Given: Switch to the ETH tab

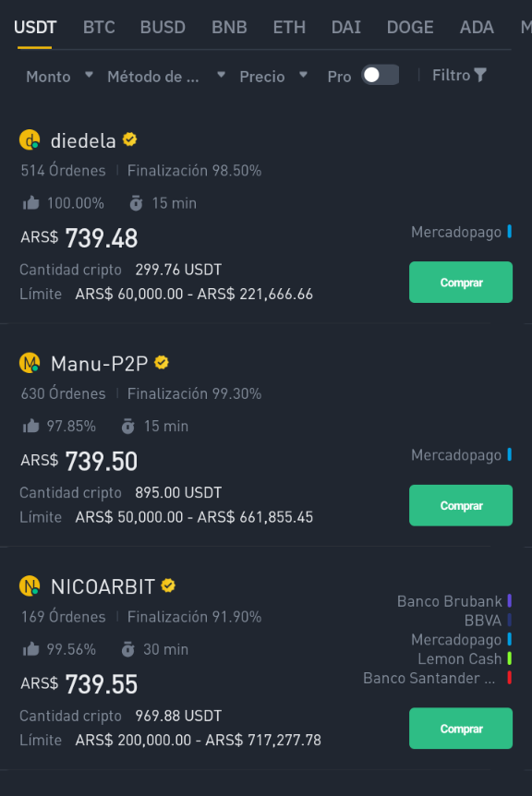Looking at the screenshot, I should point(289,27).
